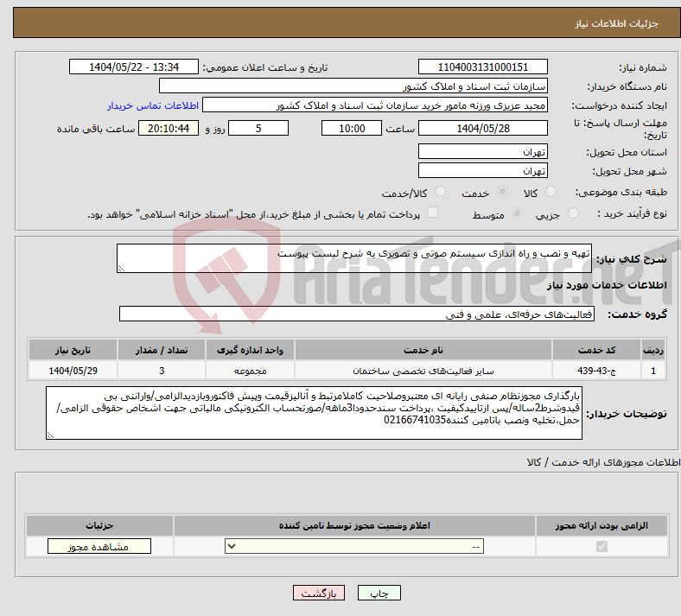This screenshot has height=616, width=681.
Task: Click the نام خدمت column header
Action: pyautogui.click(x=423, y=350)
